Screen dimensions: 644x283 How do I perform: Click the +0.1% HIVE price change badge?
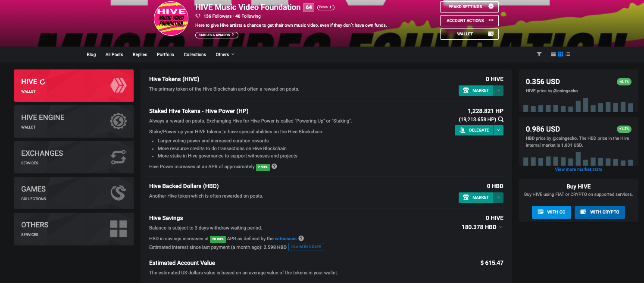(x=623, y=82)
